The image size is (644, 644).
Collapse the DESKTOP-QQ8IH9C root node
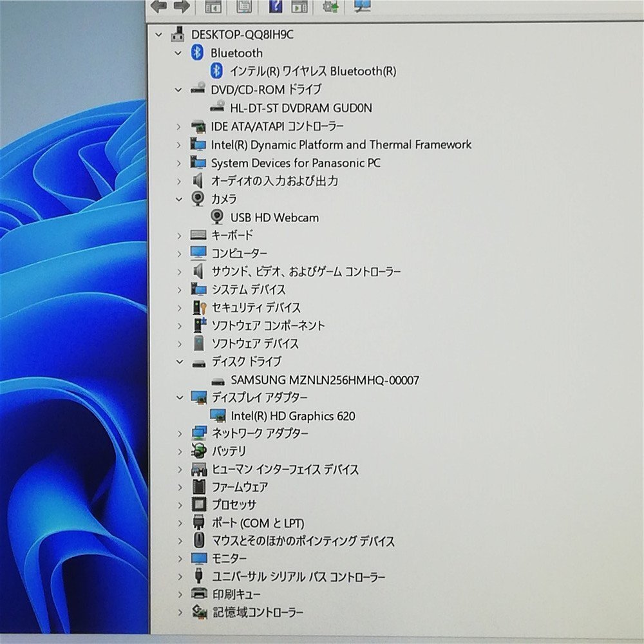(159, 35)
